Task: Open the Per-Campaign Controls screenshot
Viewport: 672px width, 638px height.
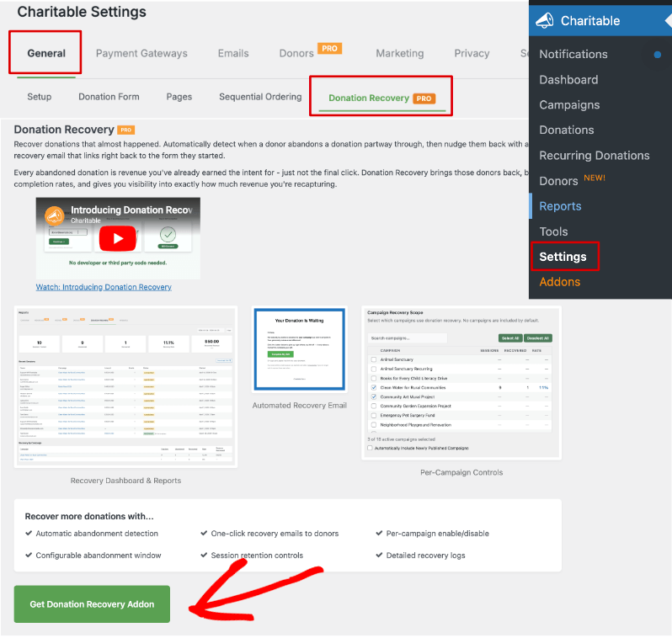Action: point(461,383)
